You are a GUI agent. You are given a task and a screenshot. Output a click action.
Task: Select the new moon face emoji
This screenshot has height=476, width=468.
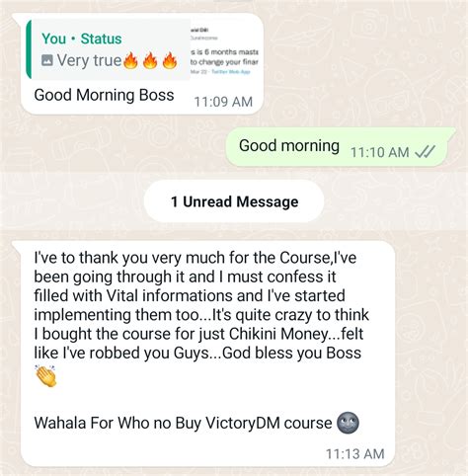[x=348, y=423]
